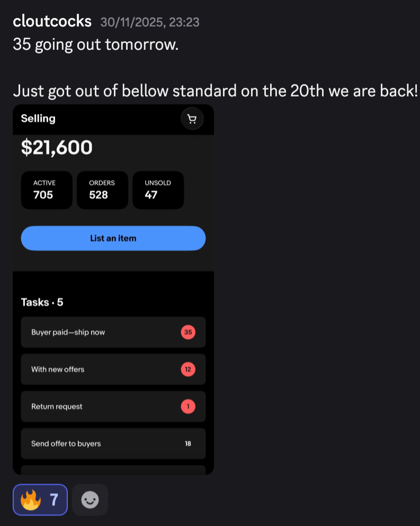Click the 18 count on send offer
The image size is (420, 526).
[x=188, y=443]
